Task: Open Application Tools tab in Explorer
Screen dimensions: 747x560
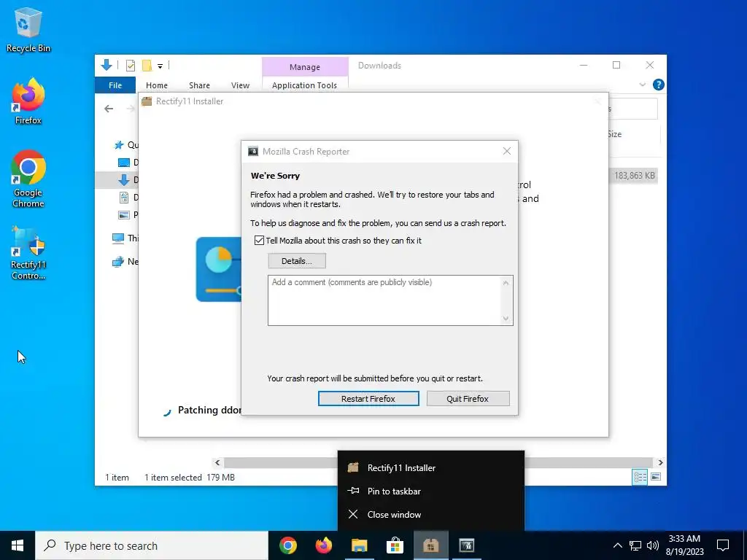Action: [x=304, y=85]
